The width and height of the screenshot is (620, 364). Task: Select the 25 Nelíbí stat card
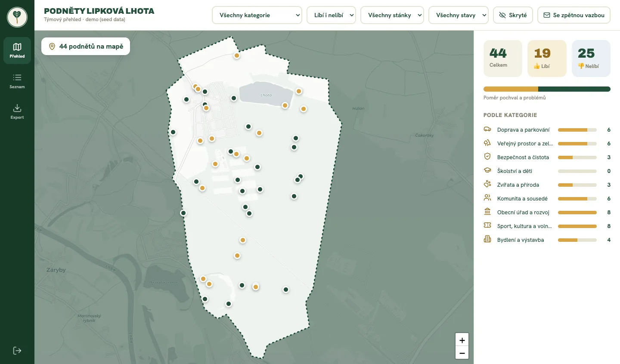[591, 59]
